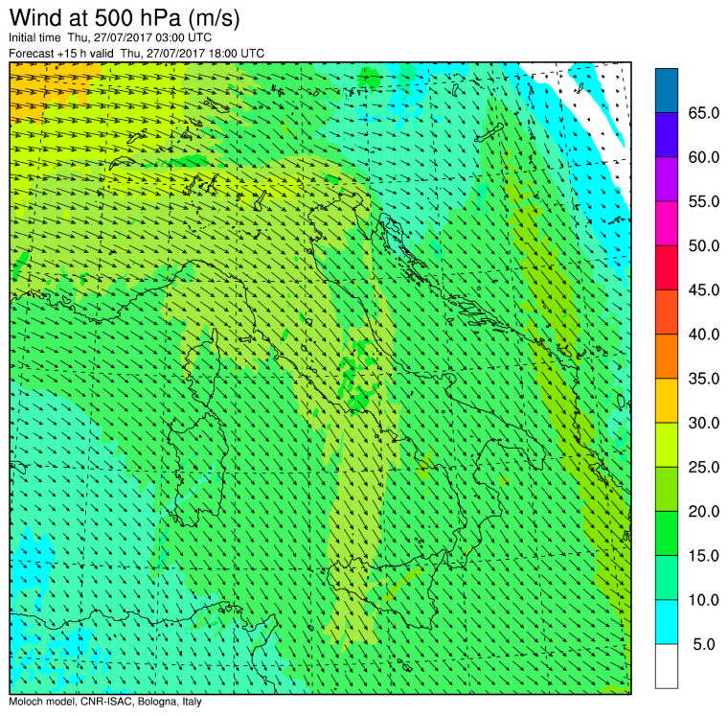Click the 30.0 legend label
The height and width of the screenshot is (716, 728).
pos(704,423)
